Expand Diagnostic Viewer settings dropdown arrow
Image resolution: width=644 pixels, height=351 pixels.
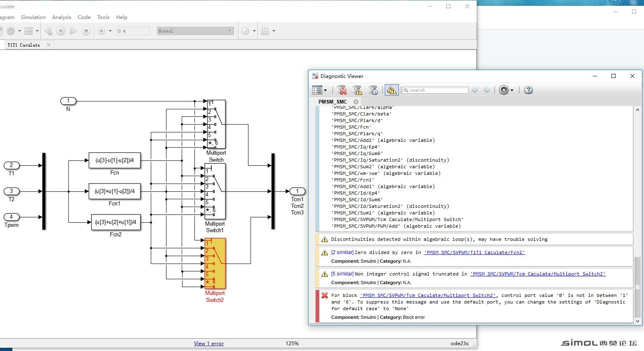coord(512,90)
